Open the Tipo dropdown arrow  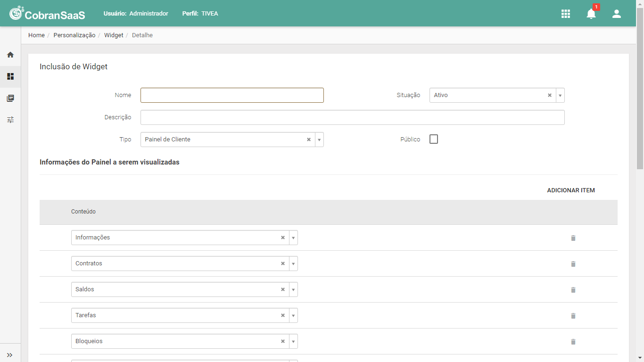(x=319, y=140)
